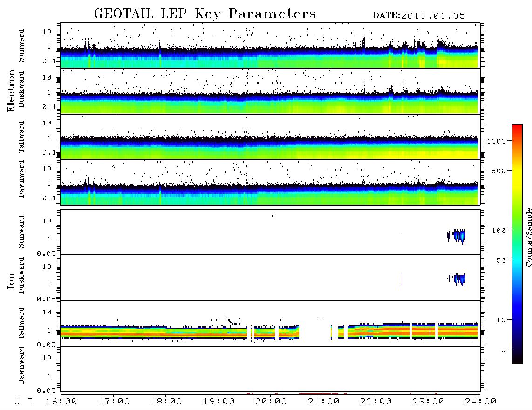The height and width of the screenshot is (410, 532).
Task: Select the Ion "Tailward" panel label
Action: 21,323
